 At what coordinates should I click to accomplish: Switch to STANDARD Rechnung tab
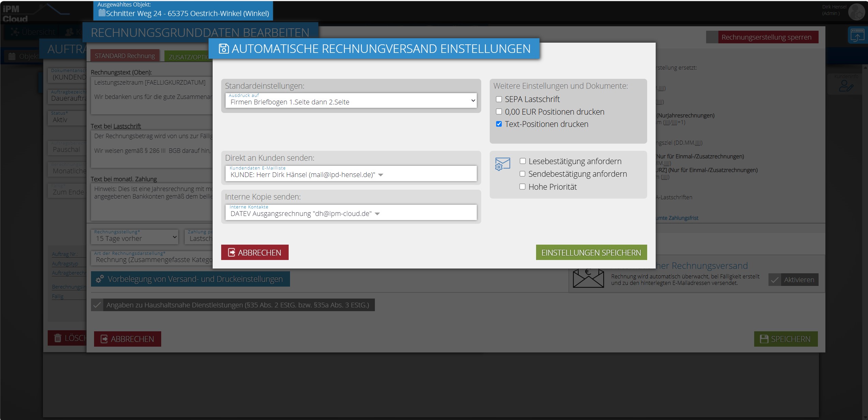click(125, 56)
